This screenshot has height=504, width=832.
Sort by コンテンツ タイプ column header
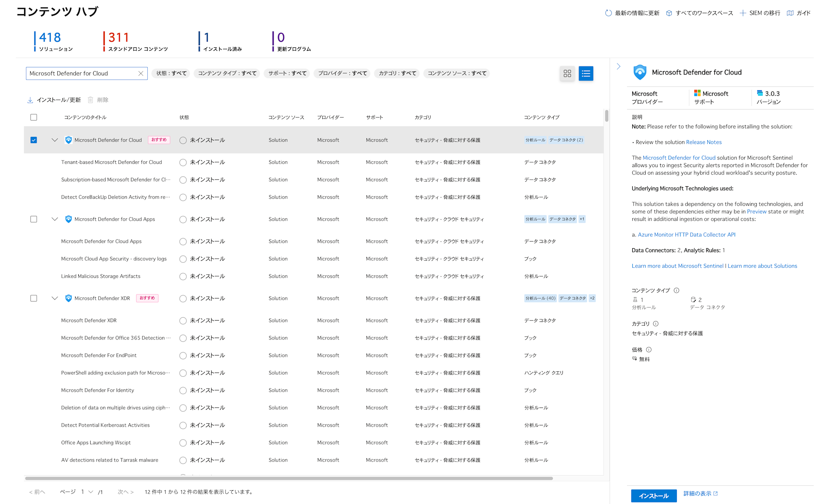[542, 117]
